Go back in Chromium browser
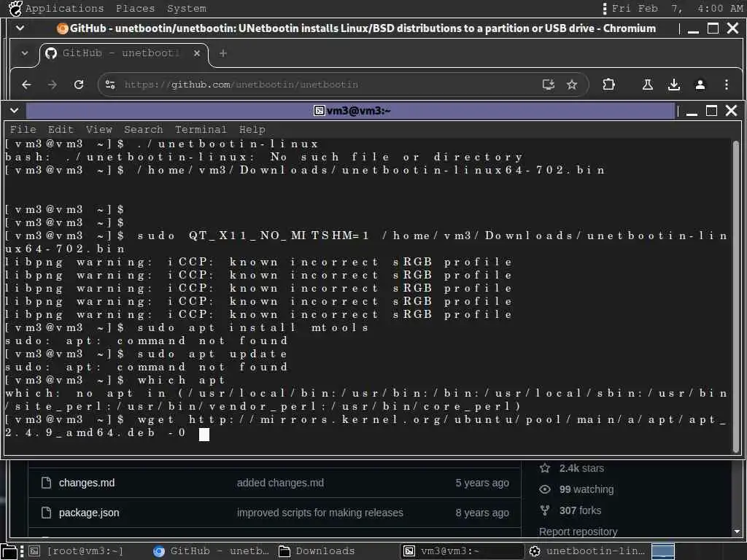Image resolution: width=747 pixels, height=560 pixels. (27, 85)
